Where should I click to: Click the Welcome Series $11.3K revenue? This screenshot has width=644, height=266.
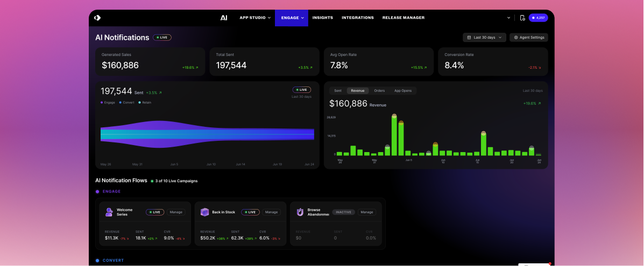111,238
